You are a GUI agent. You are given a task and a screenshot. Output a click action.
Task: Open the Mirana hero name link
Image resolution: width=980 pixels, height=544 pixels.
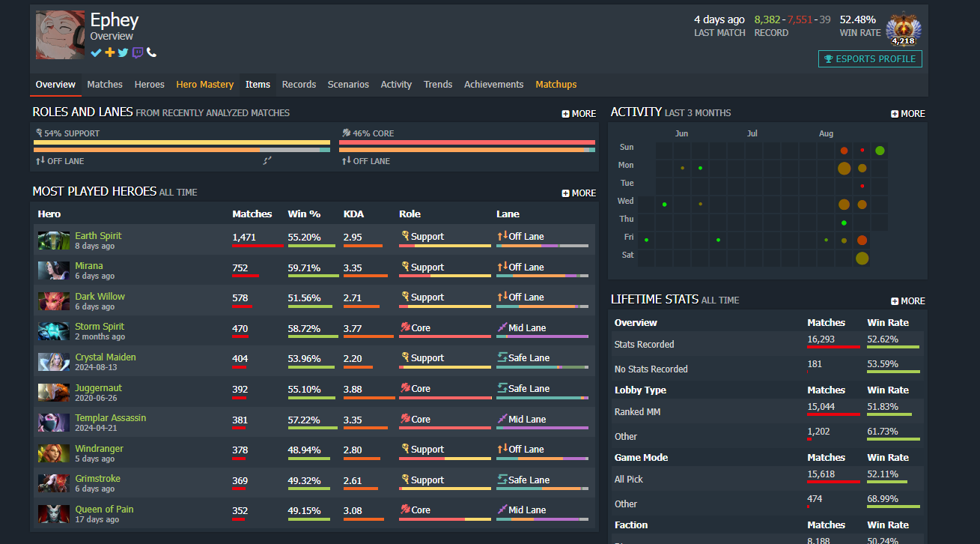[x=89, y=266]
